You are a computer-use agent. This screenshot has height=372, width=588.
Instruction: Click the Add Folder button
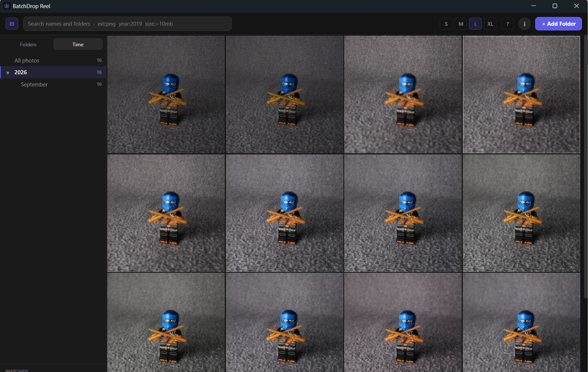point(559,24)
